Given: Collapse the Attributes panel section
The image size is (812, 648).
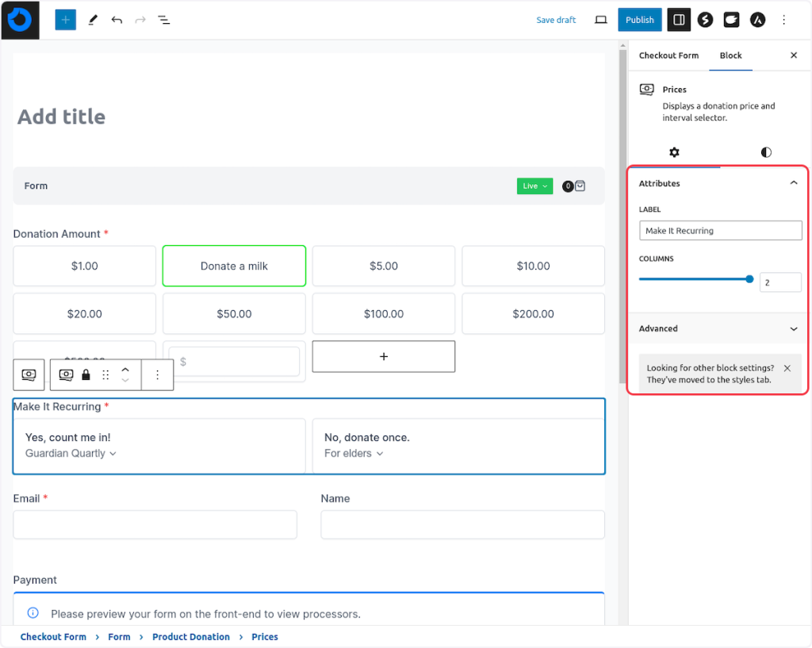Looking at the screenshot, I should 793,183.
